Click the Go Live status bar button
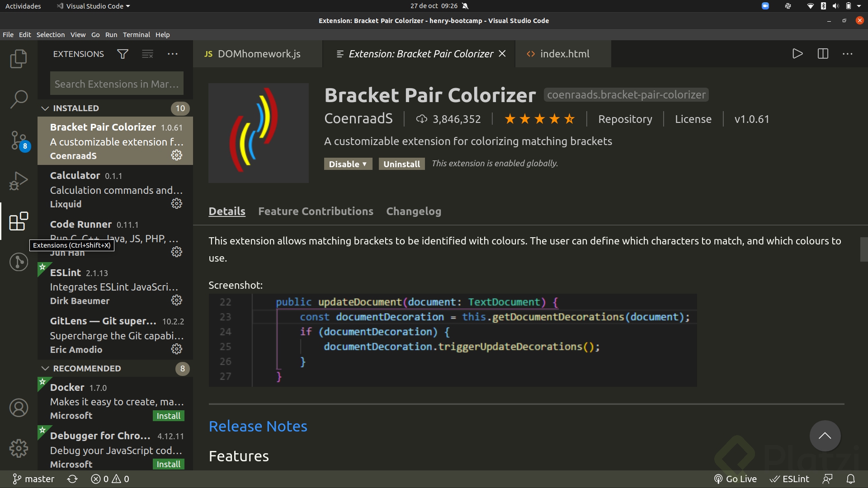The height and width of the screenshot is (488, 868). (735, 479)
